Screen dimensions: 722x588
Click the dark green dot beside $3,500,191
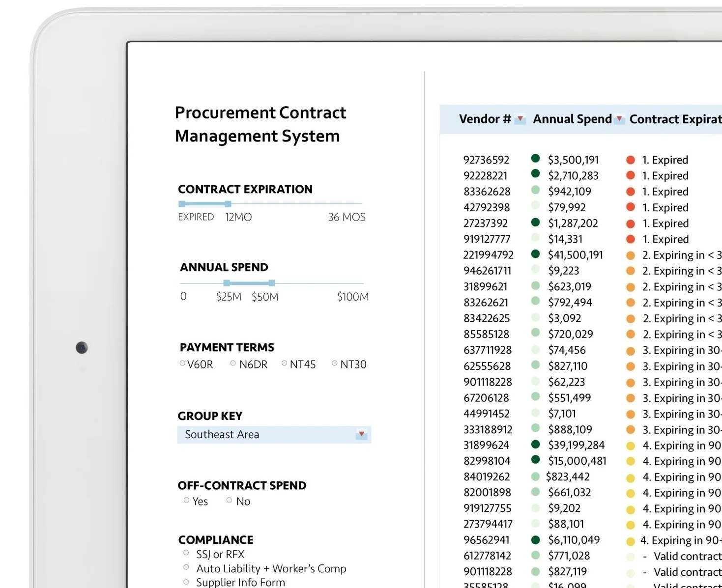coord(536,158)
